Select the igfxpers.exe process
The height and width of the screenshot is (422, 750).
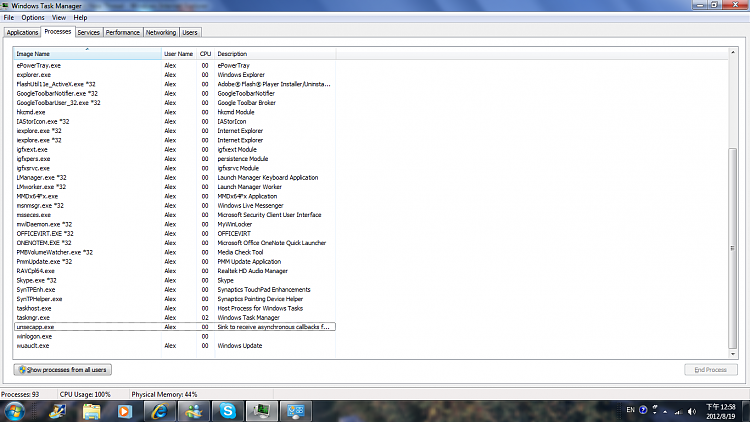pos(175,159)
